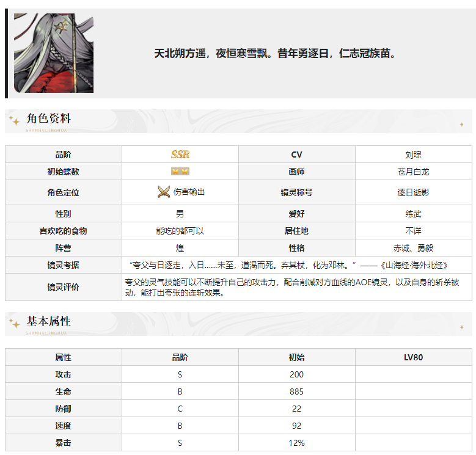Click the small star at right of 基本属性 banner
The width and height of the screenshot is (476, 455).
(x=461, y=327)
